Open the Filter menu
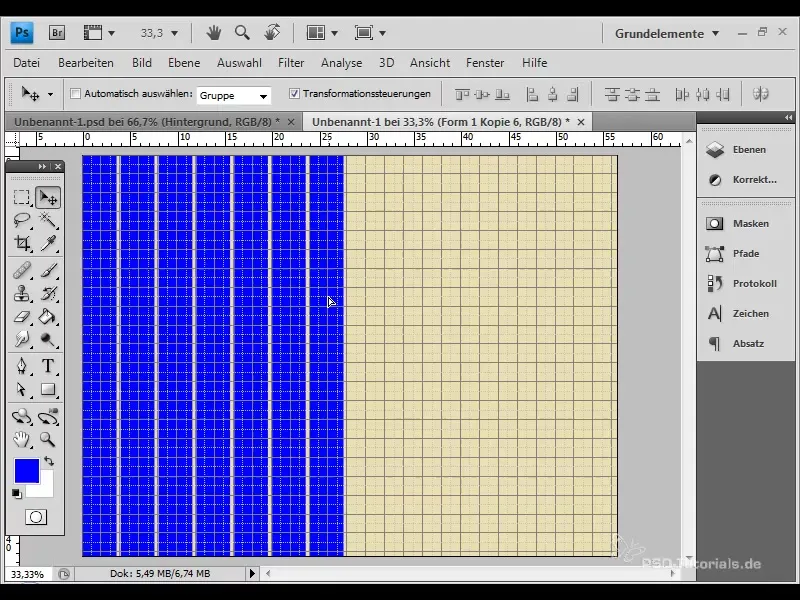 pos(291,63)
